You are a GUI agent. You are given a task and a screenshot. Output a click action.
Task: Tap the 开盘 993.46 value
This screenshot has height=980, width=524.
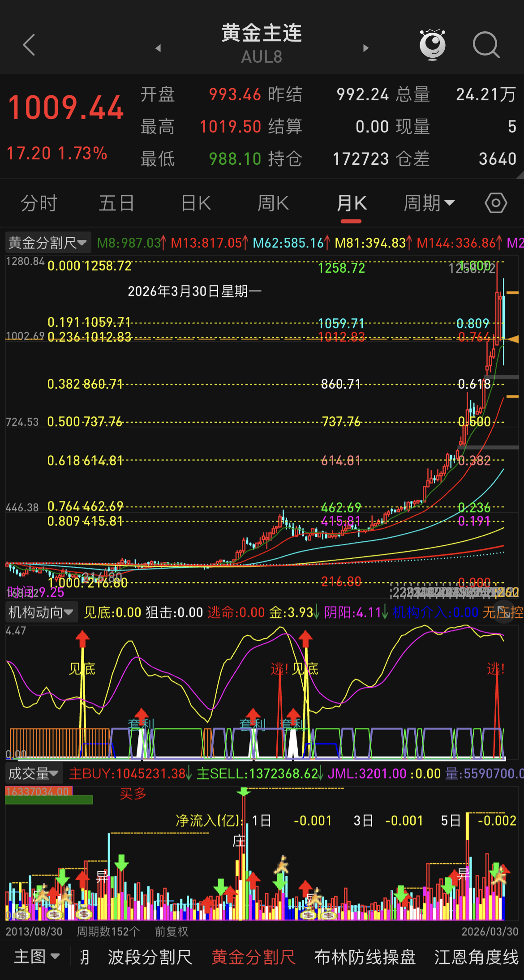(235, 94)
